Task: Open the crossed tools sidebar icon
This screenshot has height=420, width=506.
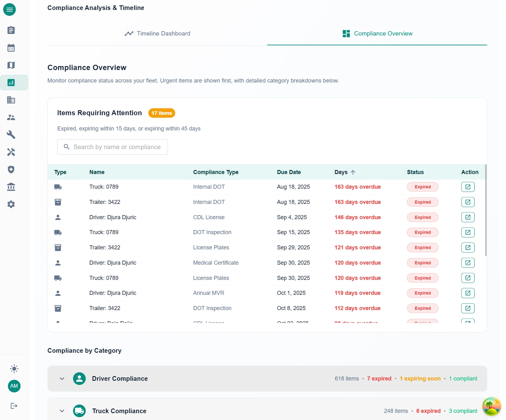Action: pos(11,152)
